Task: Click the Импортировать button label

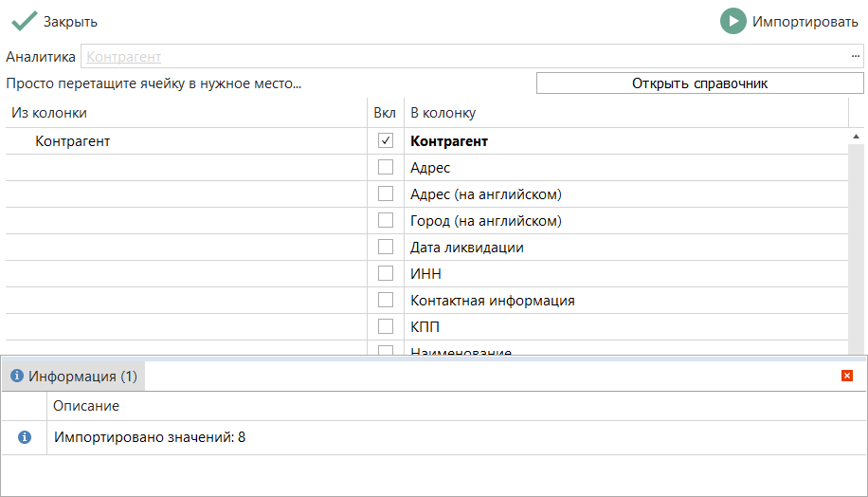Action: point(805,21)
